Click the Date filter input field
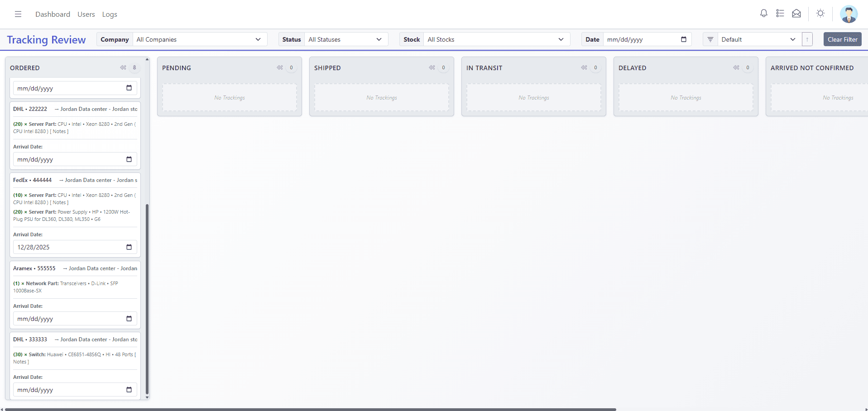Viewport: 868px width, 411px height. coord(647,39)
